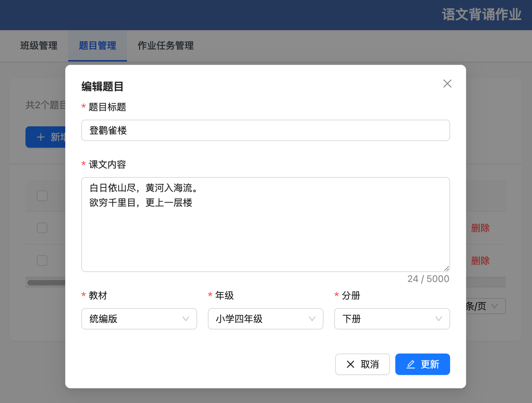
Task: Switch to the 作业任务管理 tab
Action: (x=166, y=46)
